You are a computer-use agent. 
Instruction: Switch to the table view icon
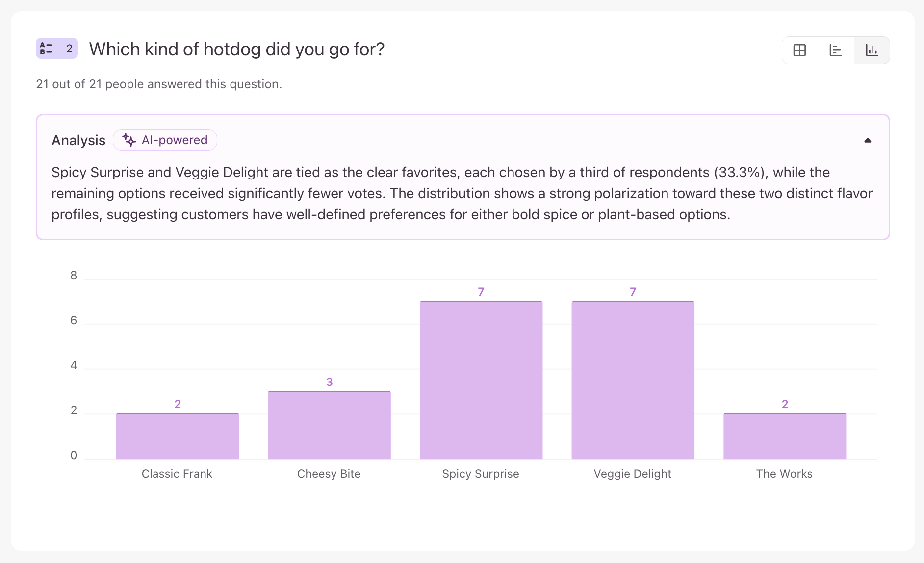(799, 50)
